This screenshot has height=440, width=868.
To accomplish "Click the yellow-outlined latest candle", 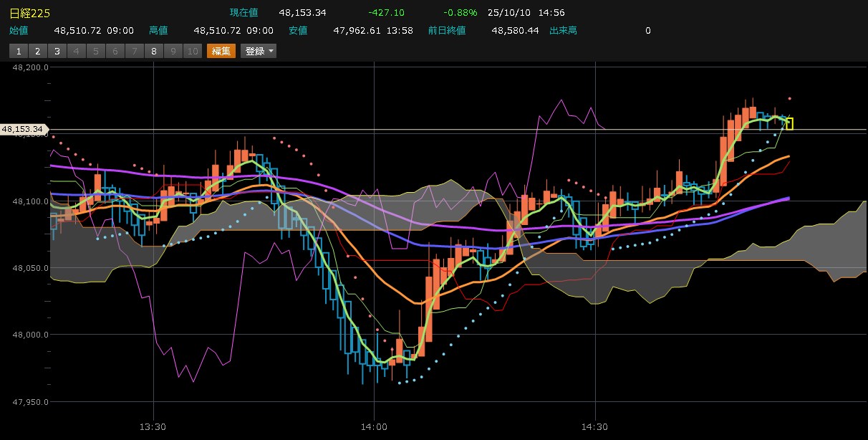I will (789, 124).
